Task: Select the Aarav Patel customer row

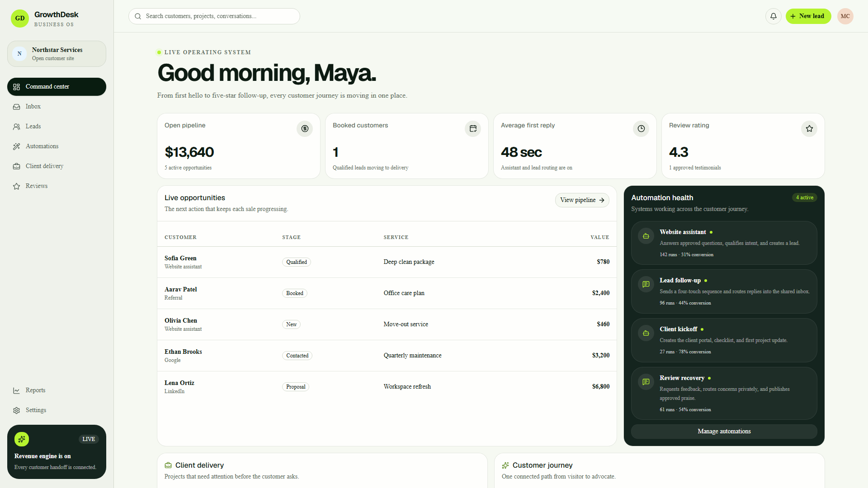Action: 387,293
